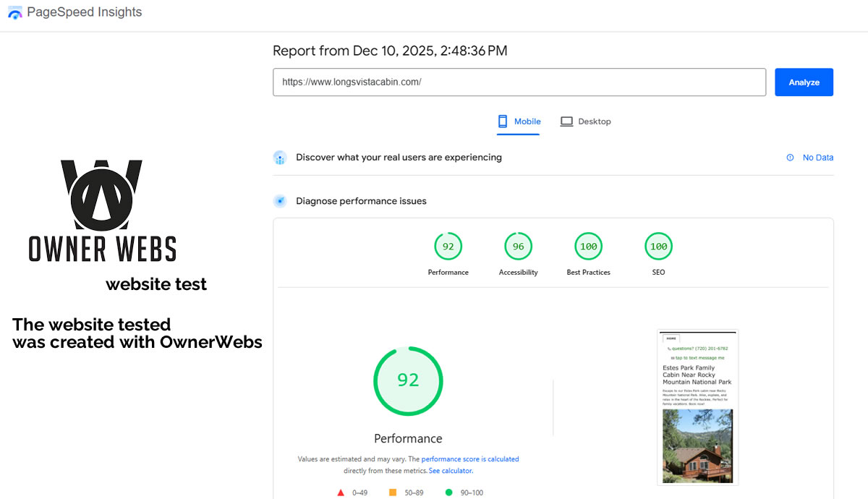Viewport: 868px width, 499px height.
Task: Click the URL input field
Action: point(519,82)
